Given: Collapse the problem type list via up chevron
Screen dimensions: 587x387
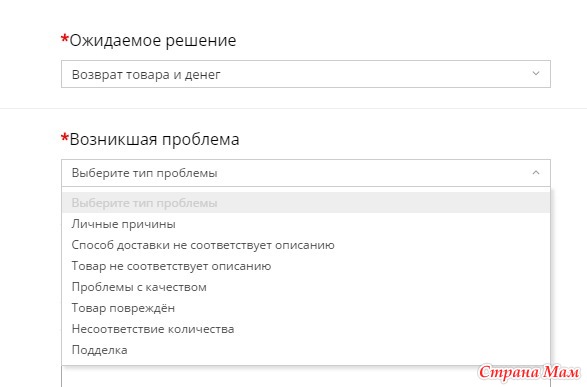Looking at the screenshot, I should point(536,173).
